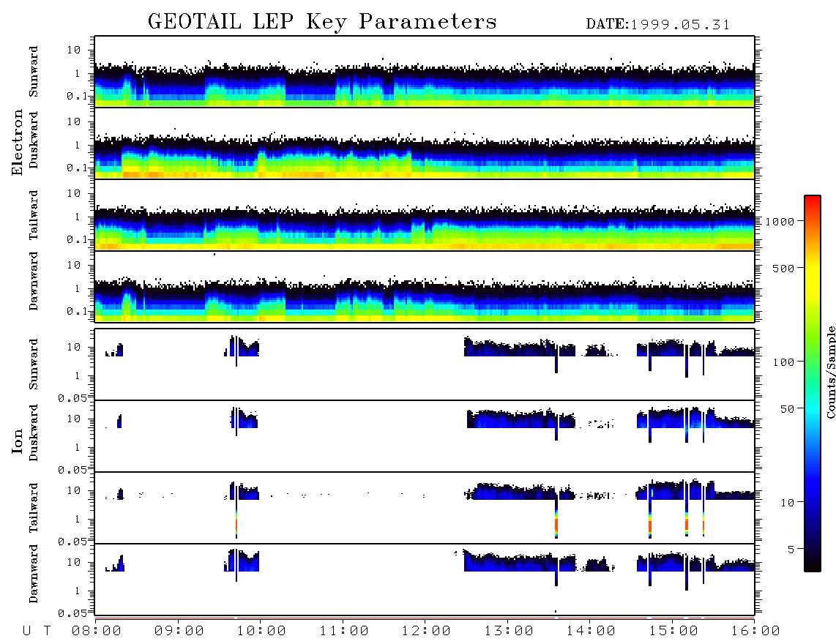Click the '500' colorbar tick value
Viewport: 836px width, 644px height.
[783, 268]
